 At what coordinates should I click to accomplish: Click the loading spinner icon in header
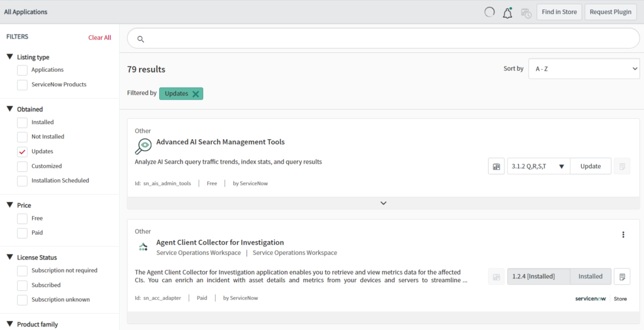click(x=489, y=12)
